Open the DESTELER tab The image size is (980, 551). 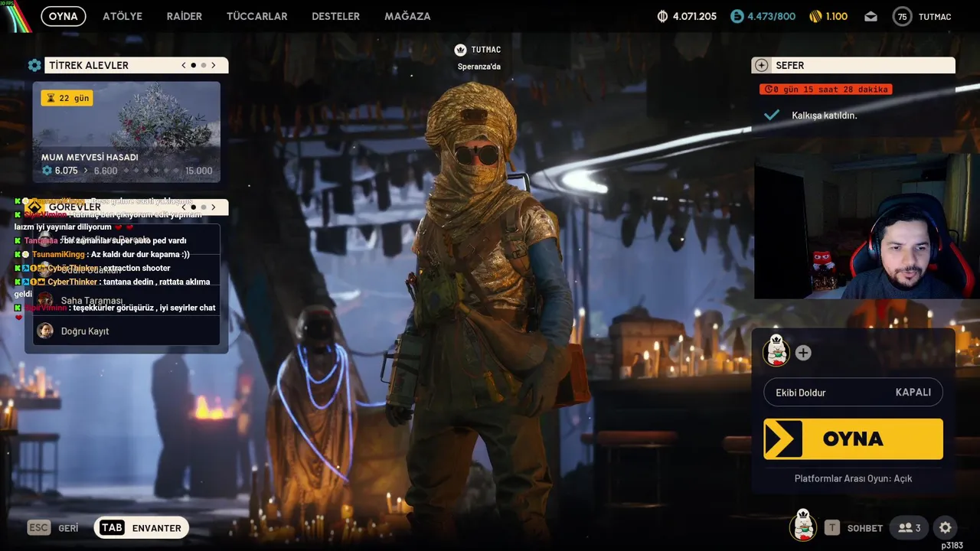335,16
